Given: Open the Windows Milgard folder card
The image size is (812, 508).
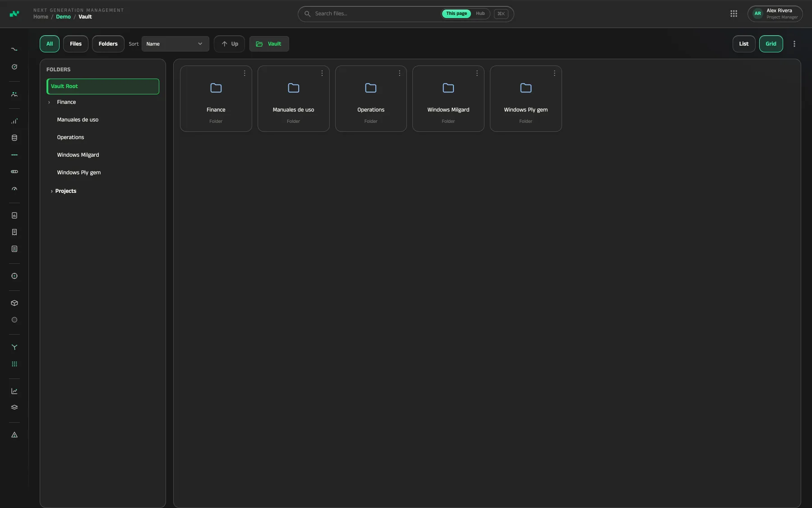Looking at the screenshot, I should [x=448, y=99].
